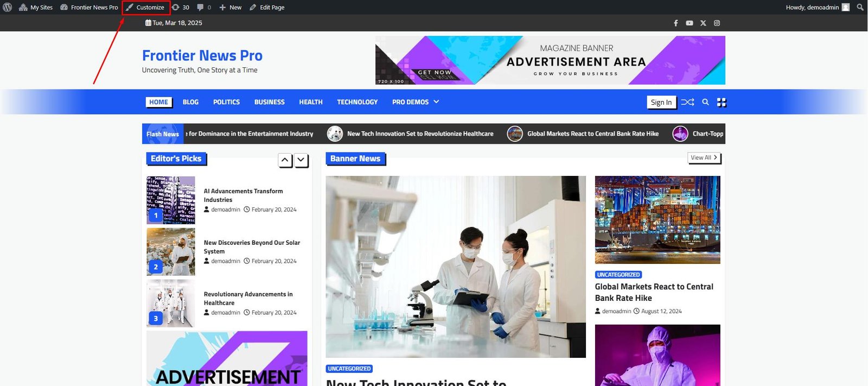Click the Flash News label

click(162, 134)
